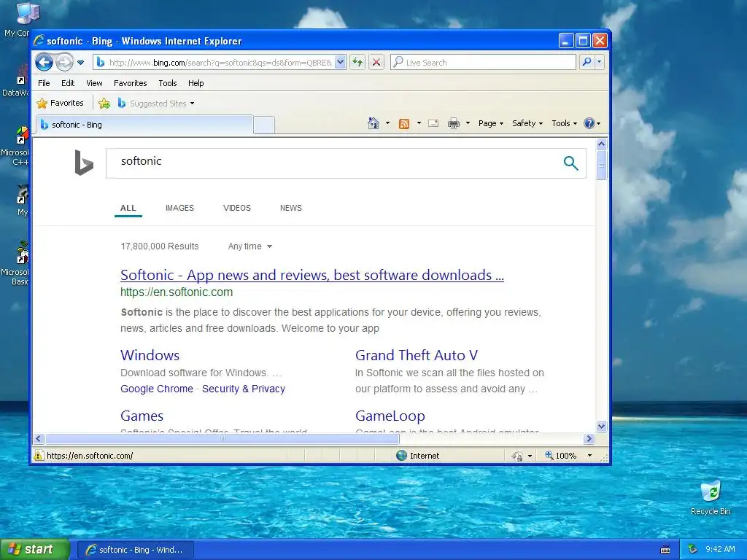Viewport: 747px width, 560px height.
Task: Open the Page command bar menu
Action: pos(491,123)
